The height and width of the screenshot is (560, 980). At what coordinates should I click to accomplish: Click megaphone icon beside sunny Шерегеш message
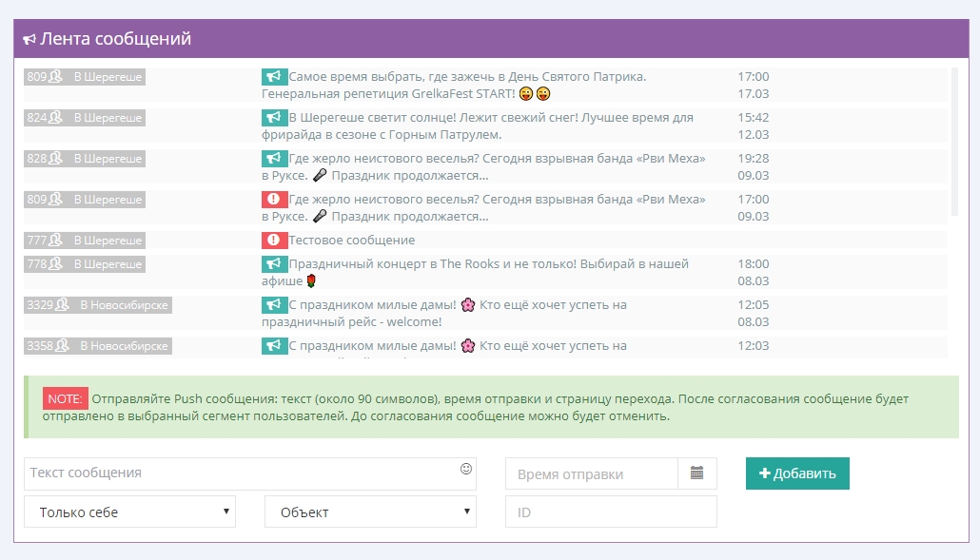[274, 118]
